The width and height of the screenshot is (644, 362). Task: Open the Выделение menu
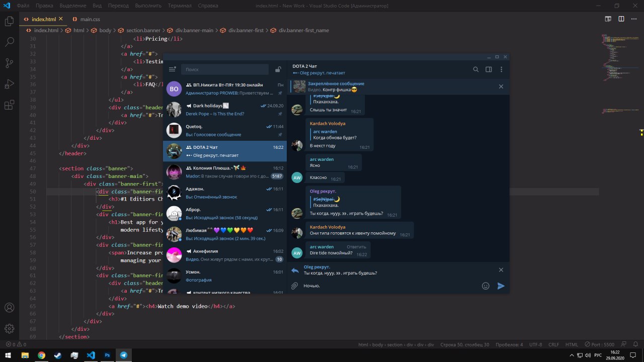coord(73,6)
